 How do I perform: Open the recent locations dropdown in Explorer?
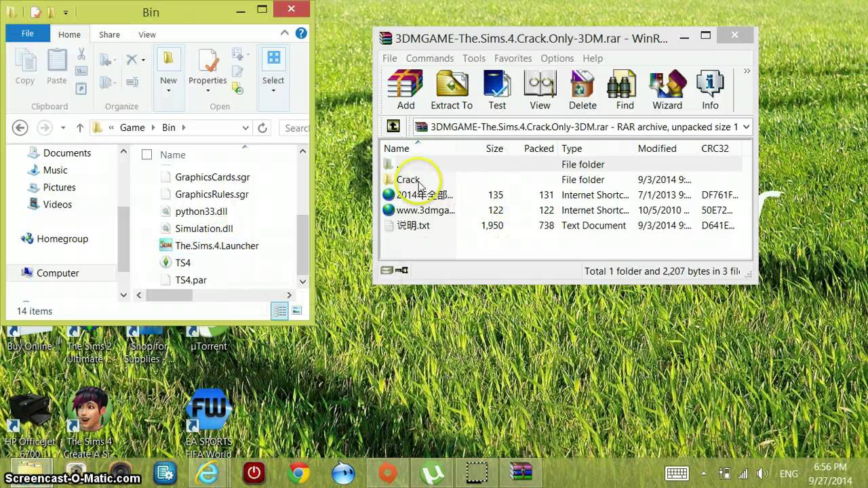click(x=63, y=127)
